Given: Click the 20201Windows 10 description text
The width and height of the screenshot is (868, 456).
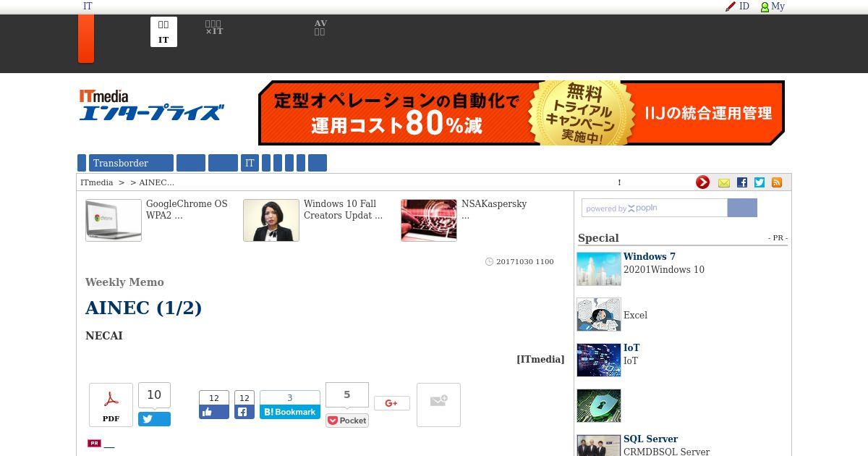Looking at the screenshot, I should pos(664,269).
